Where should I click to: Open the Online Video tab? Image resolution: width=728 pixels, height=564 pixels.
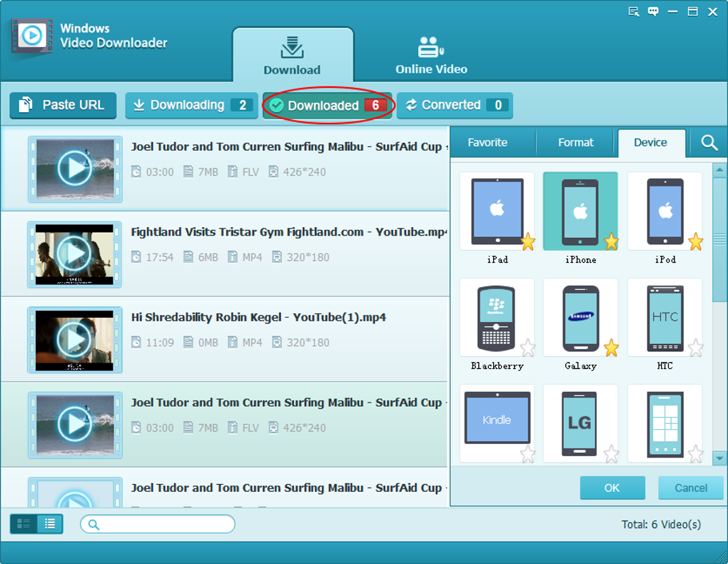tap(431, 55)
